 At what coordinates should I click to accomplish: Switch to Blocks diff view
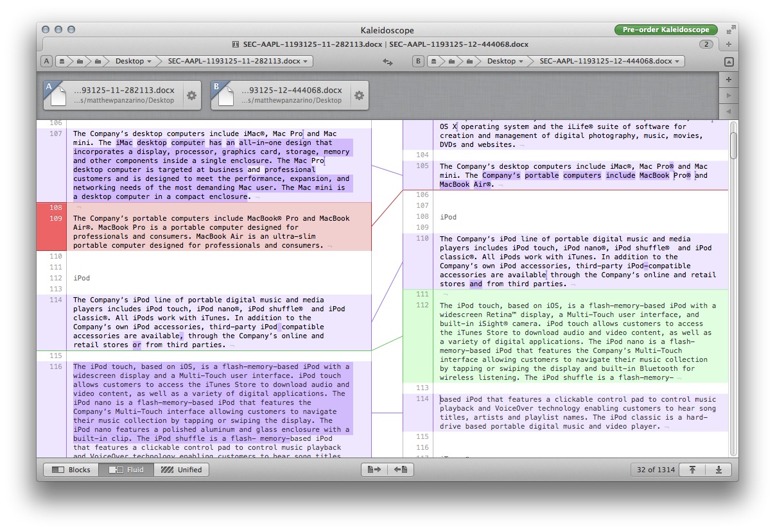[x=71, y=470]
